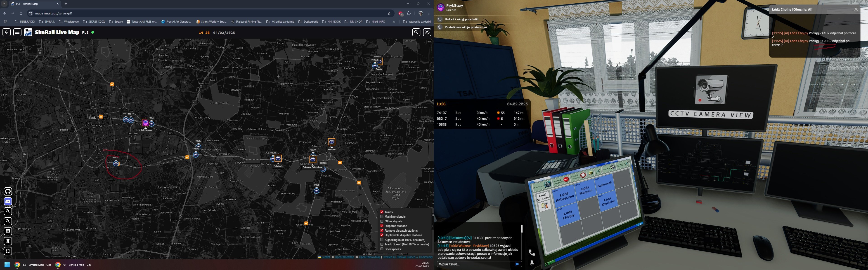Toggle the Dispatch stations checkbox

(x=382, y=226)
